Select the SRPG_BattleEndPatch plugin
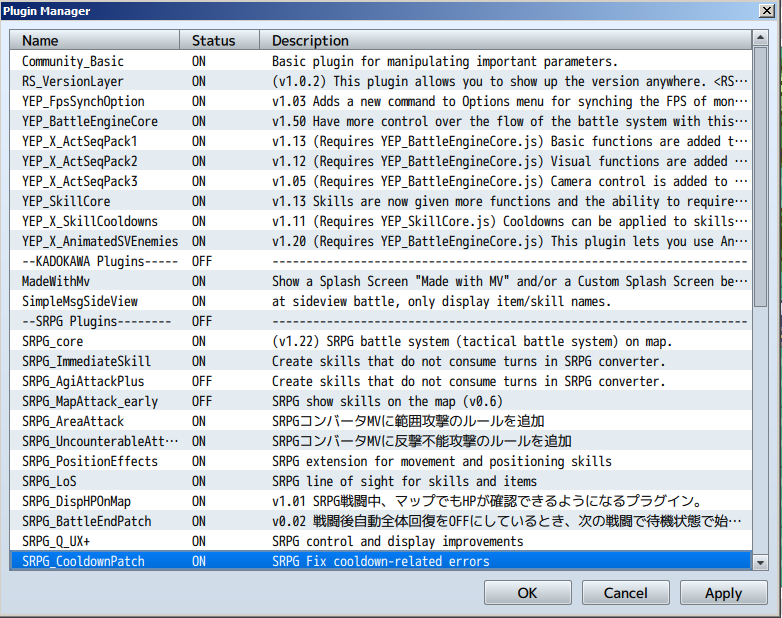Image resolution: width=782 pixels, height=618 pixels. click(x=381, y=521)
